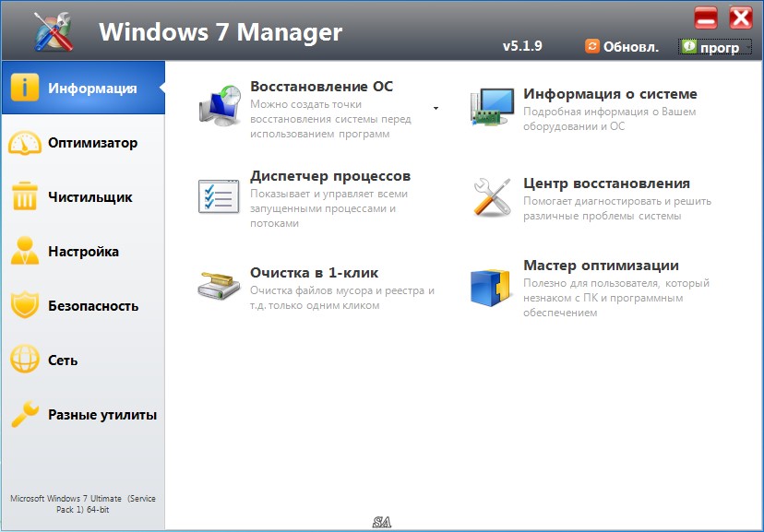
Task: Start Мастер оптимизации
Action: (601, 266)
